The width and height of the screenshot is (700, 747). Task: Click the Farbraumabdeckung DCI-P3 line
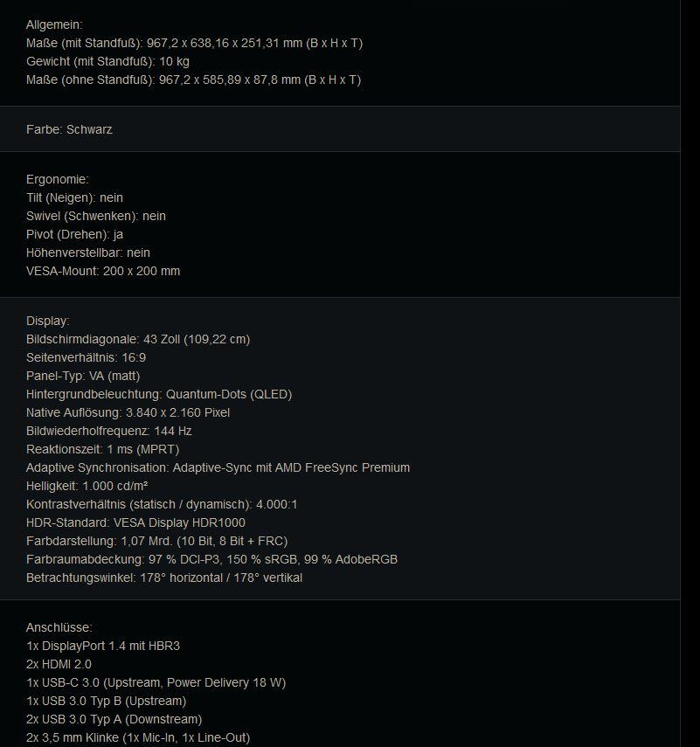click(x=211, y=559)
